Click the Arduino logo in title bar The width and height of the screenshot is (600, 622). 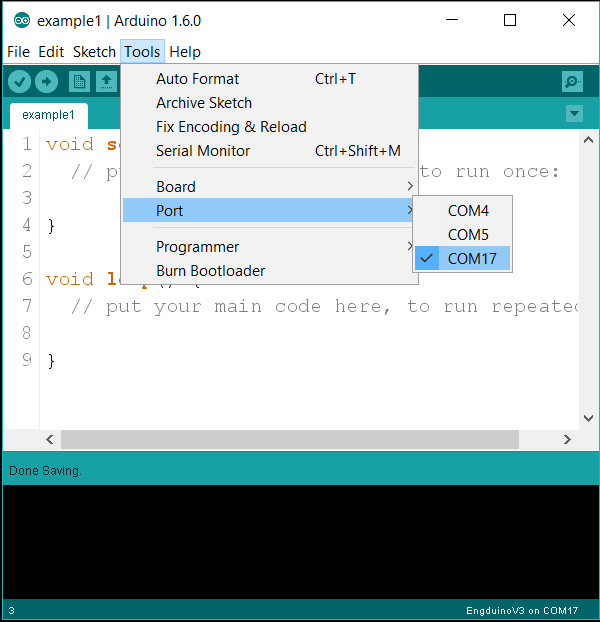(x=22, y=20)
